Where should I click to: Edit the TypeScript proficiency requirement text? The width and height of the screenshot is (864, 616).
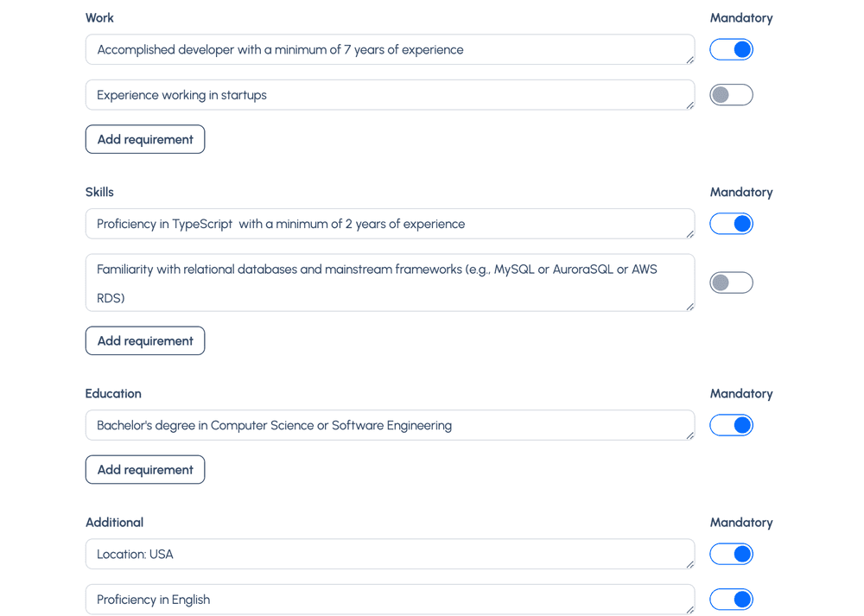click(389, 224)
